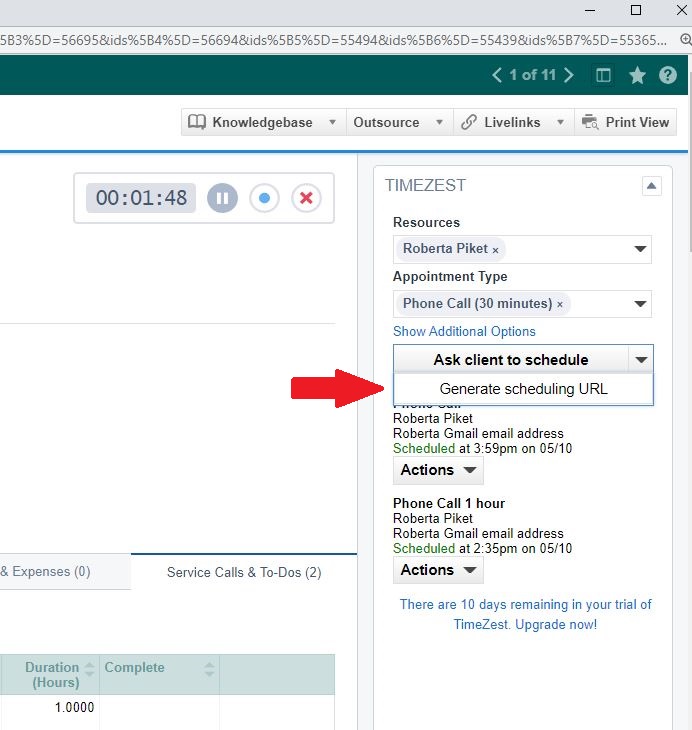The width and height of the screenshot is (692, 730).
Task: Open the Knowledgebase dropdown
Action: point(262,122)
